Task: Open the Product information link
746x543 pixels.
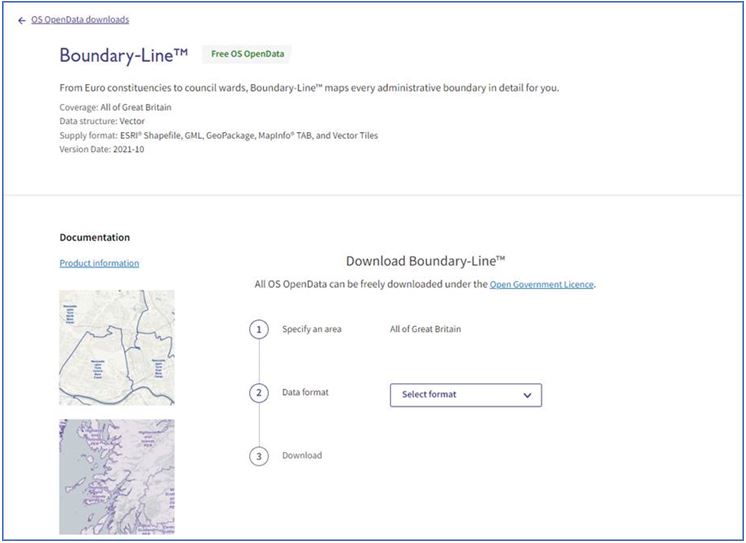Action: pos(99,263)
